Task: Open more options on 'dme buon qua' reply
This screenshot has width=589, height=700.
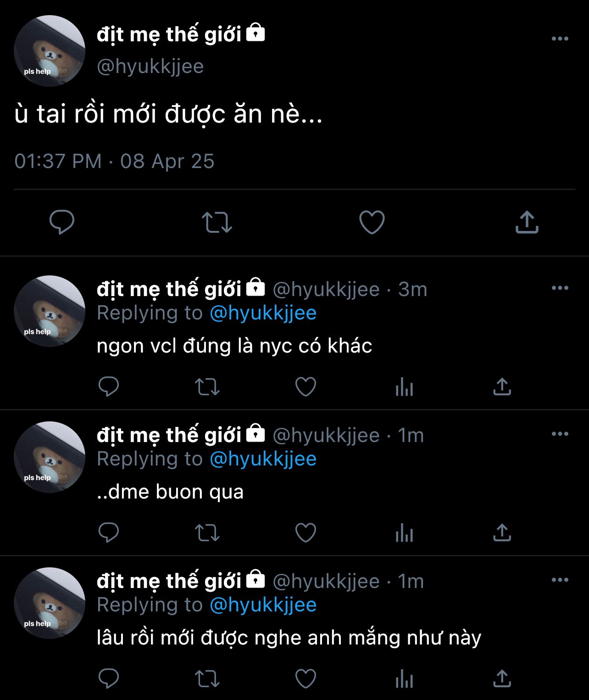Action: tap(560, 434)
